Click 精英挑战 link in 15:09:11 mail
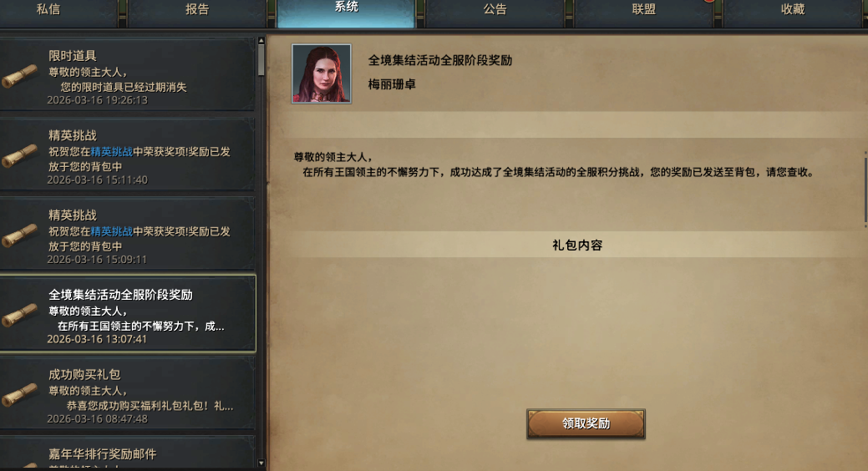 click(112, 231)
